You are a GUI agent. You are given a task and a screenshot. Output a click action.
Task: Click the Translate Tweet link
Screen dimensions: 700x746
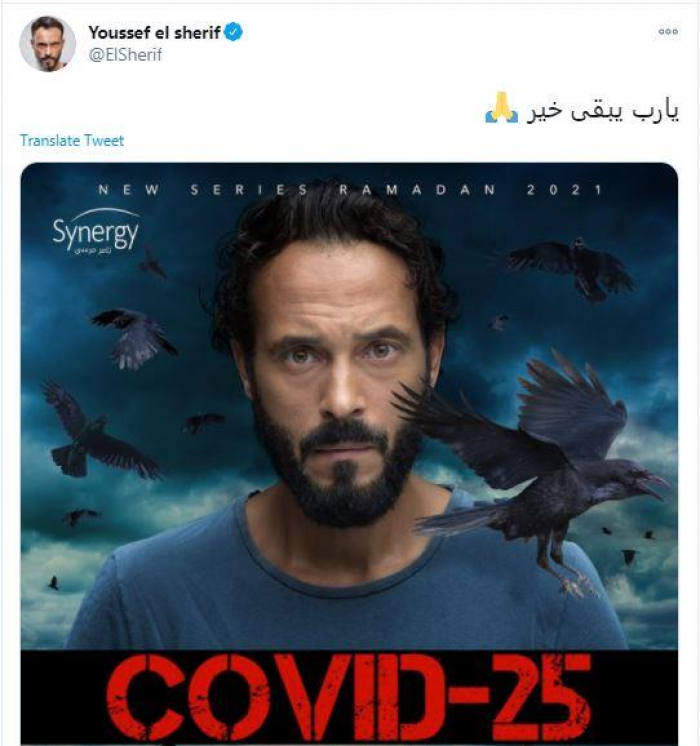(72, 140)
